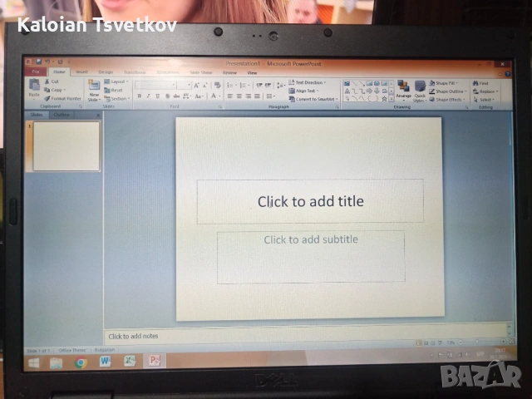Expand the Text Direction dropdown
The image size is (532, 399).
[x=308, y=82]
